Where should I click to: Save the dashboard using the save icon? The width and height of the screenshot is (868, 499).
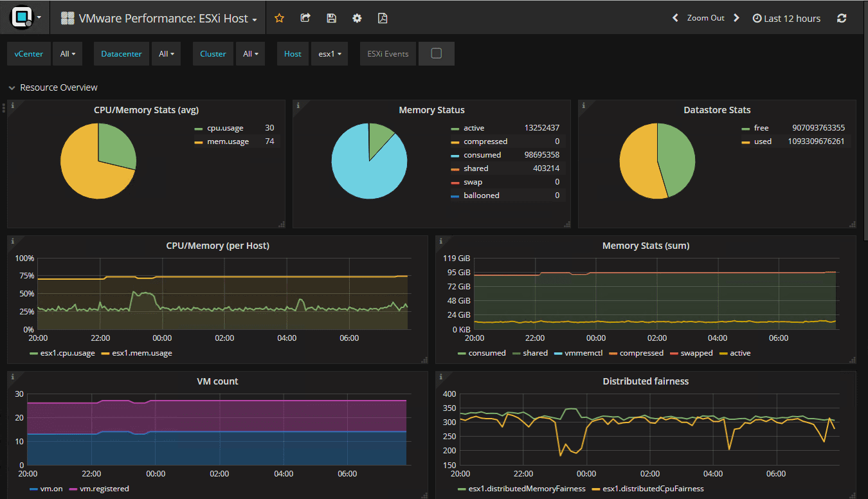pyautogui.click(x=331, y=17)
